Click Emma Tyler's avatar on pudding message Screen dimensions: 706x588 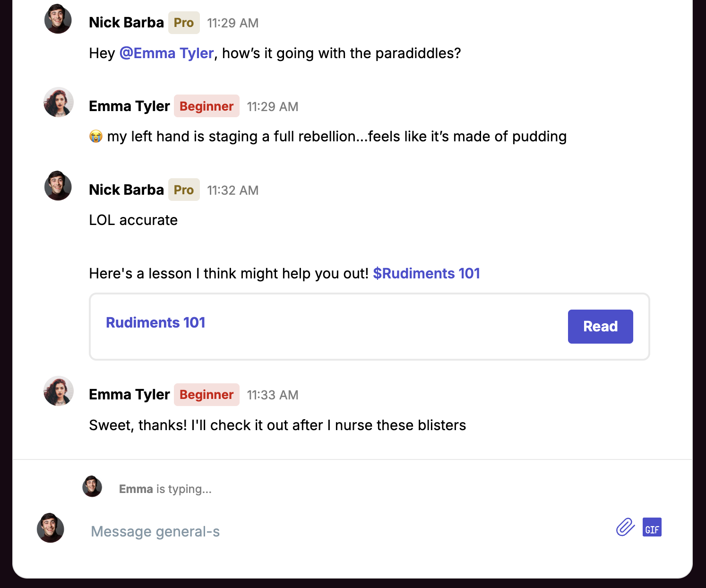[x=59, y=103]
